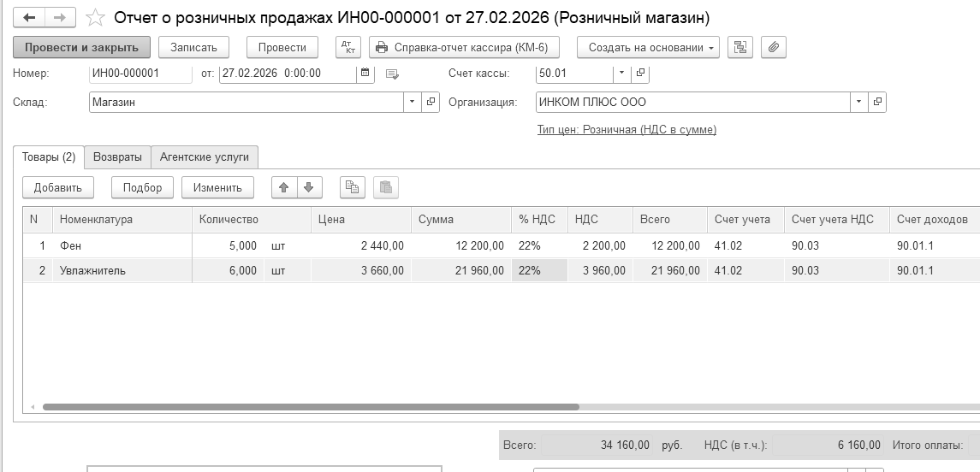Open the calendar picker for the date field
Viewport: 980px width, 472px height.
(x=365, y=73)
